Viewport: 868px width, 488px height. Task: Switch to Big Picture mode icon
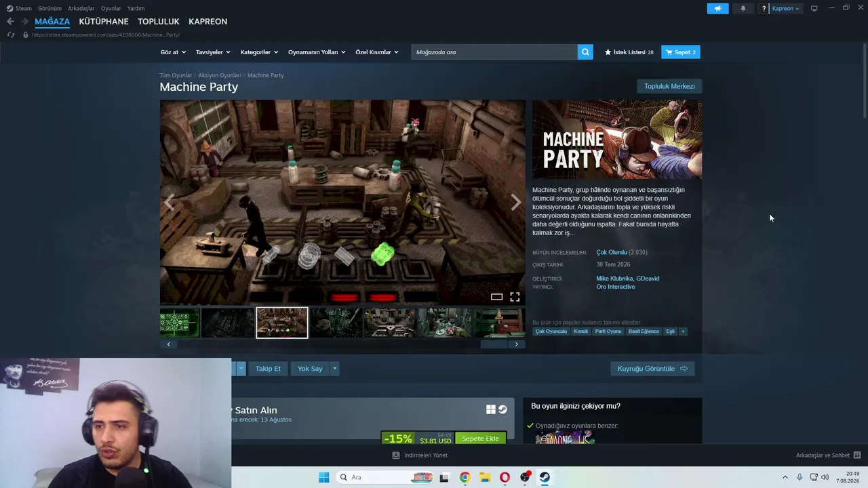click(x=814, y=8)
